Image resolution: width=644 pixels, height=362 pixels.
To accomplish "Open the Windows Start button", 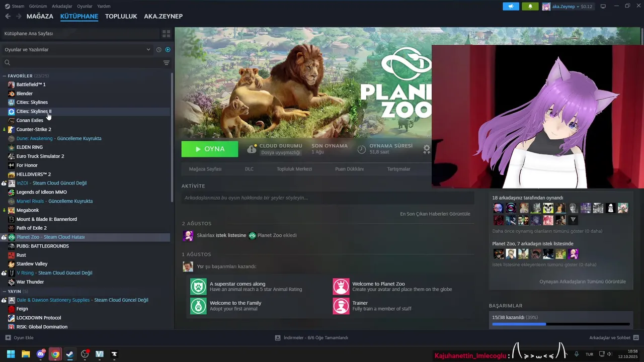I will click(x=11, y=354).
